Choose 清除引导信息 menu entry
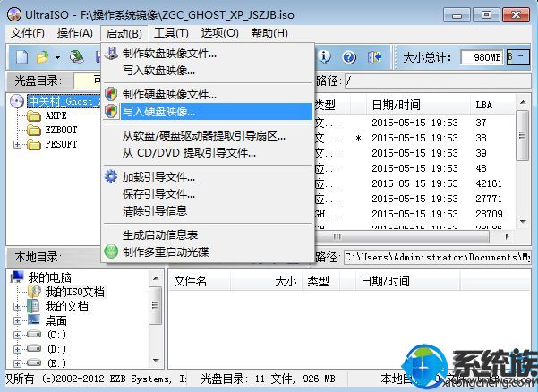The image size is (538, 392). coord(209,210)
